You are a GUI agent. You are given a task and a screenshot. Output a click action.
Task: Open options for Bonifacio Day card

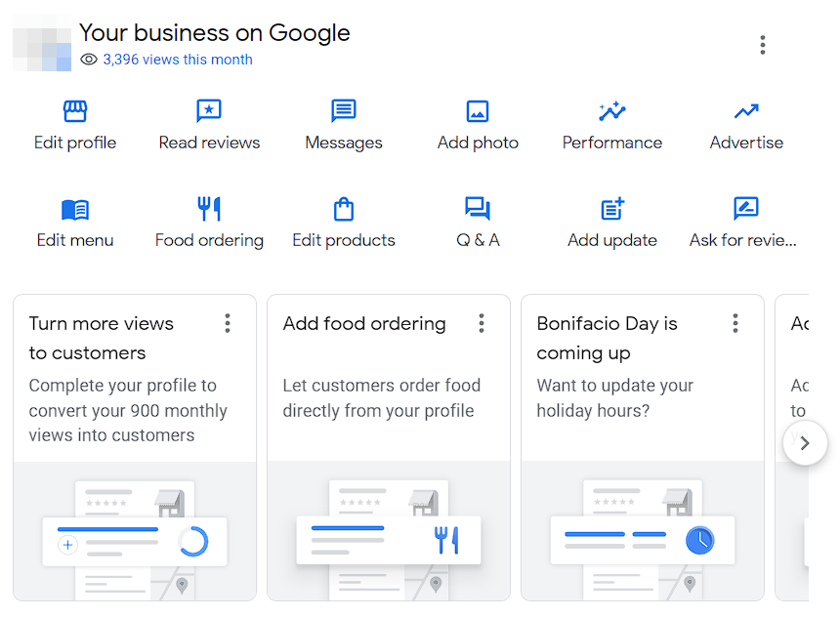[735, 323]
